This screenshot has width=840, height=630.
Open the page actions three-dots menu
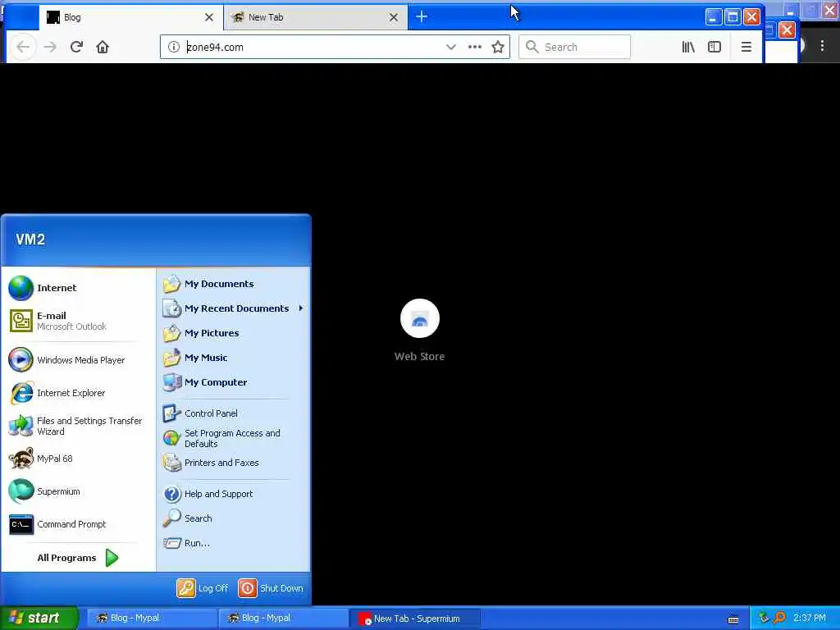tap(475, 47)
